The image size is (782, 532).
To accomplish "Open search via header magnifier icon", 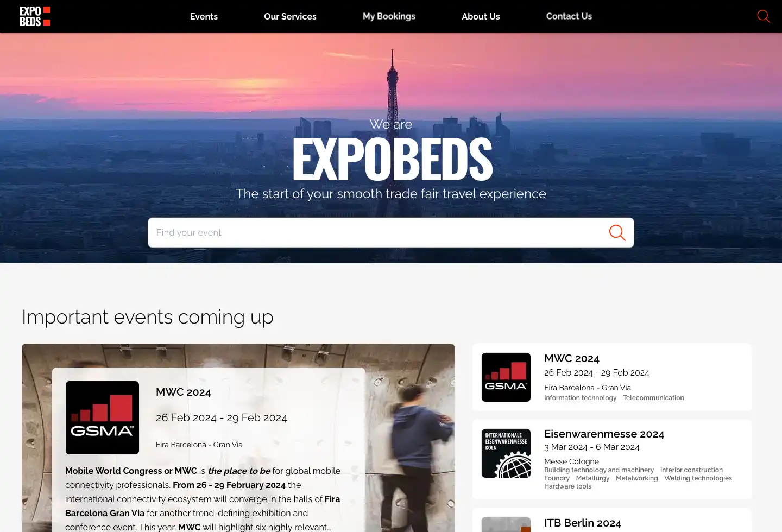I will (x=764, y=16).
